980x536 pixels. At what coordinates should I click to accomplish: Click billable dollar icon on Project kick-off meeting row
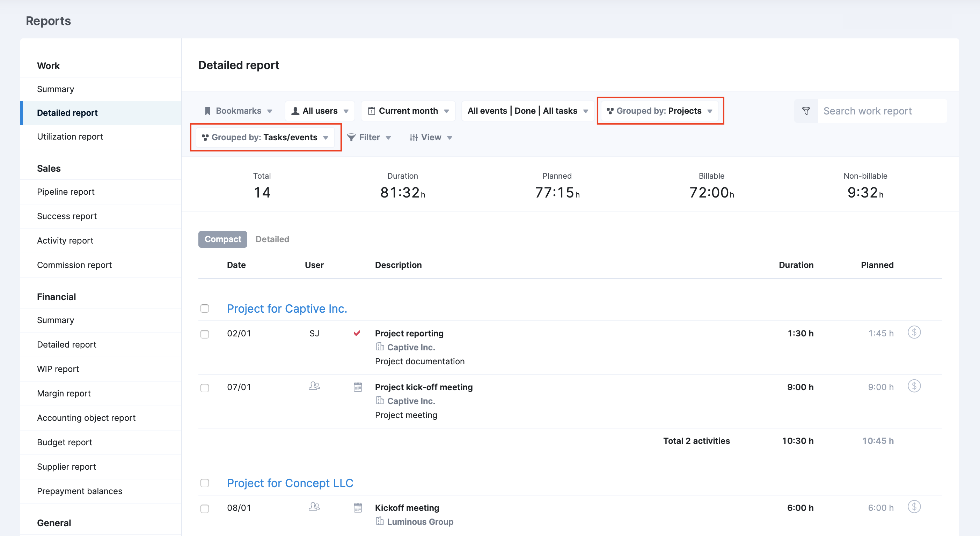click(x=914, y=386)
